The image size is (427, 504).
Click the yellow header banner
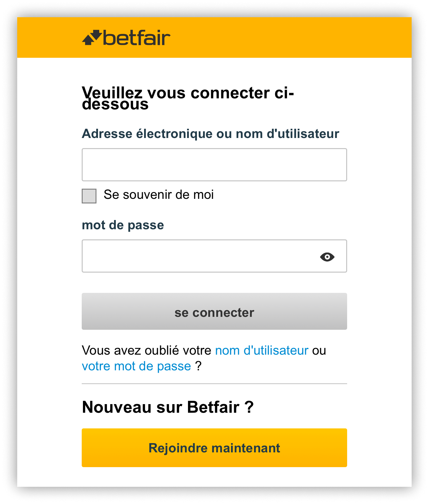[276, 37]
